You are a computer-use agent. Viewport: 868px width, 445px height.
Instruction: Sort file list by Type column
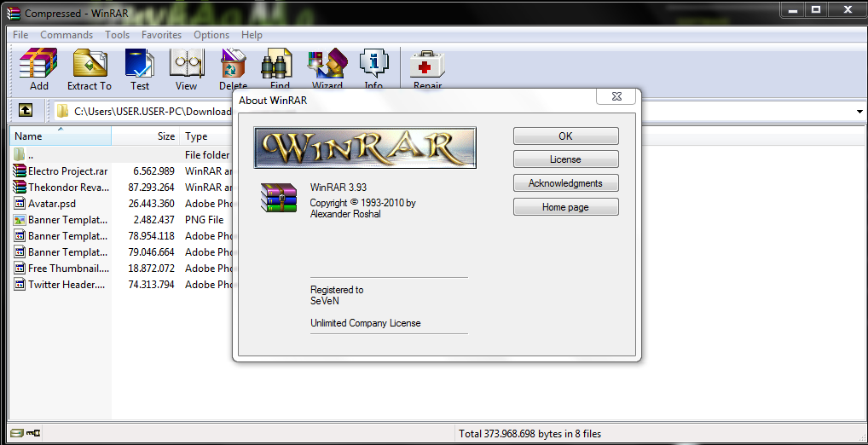point(206,136)
